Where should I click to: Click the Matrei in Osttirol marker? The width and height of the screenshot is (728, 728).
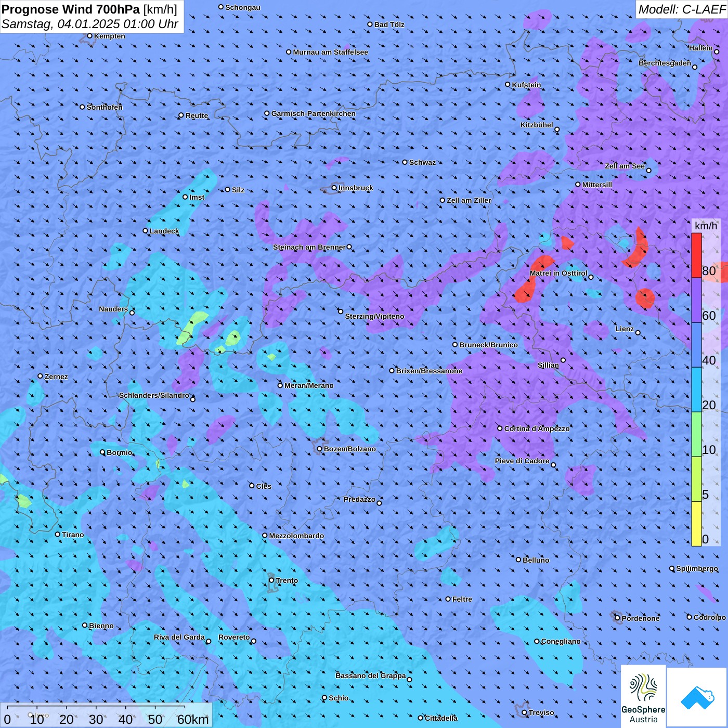point(591,277)
